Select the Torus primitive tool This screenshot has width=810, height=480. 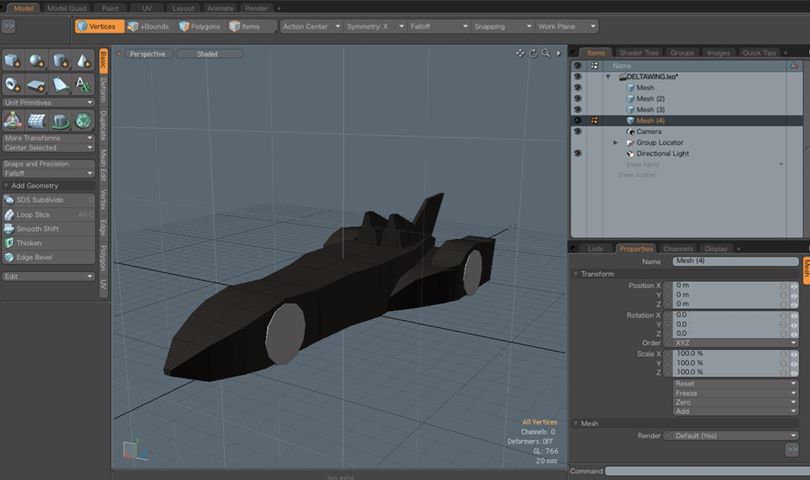tap(12, 84)
